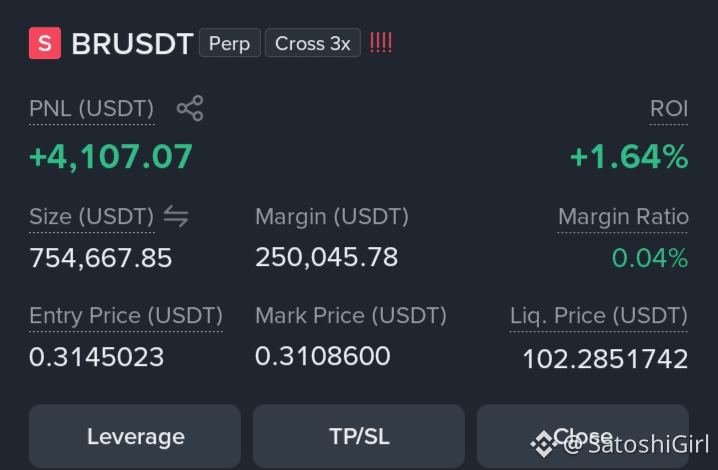
Task: Show Entry Price (USDT) label explanation
Action: (126, 316)
